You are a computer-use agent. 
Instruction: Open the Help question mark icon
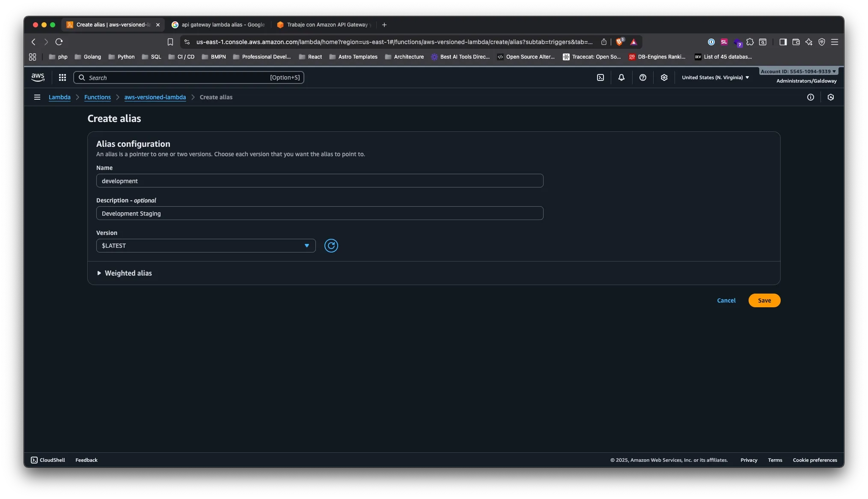coord(642,77)
